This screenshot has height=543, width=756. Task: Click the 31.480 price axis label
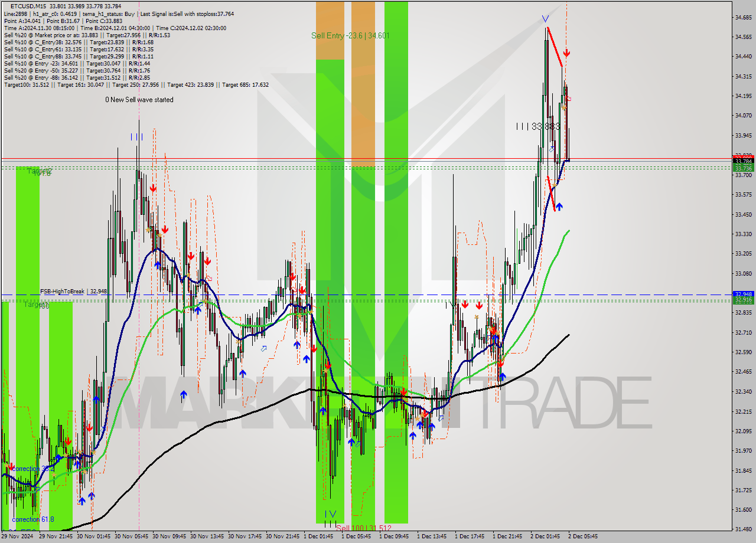pos(744,529)
